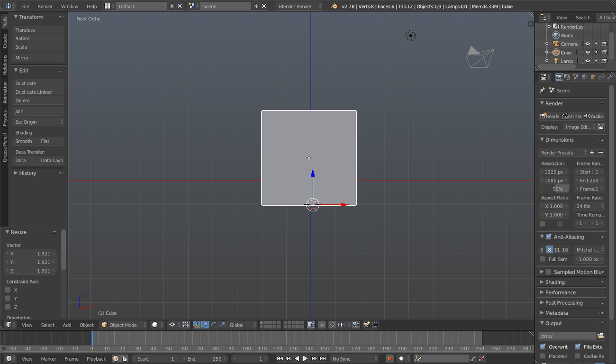Click OpenGL render image camera icon
Image resolution: width=616 pixels, height=364 pixels.
[x=366, y=325]
